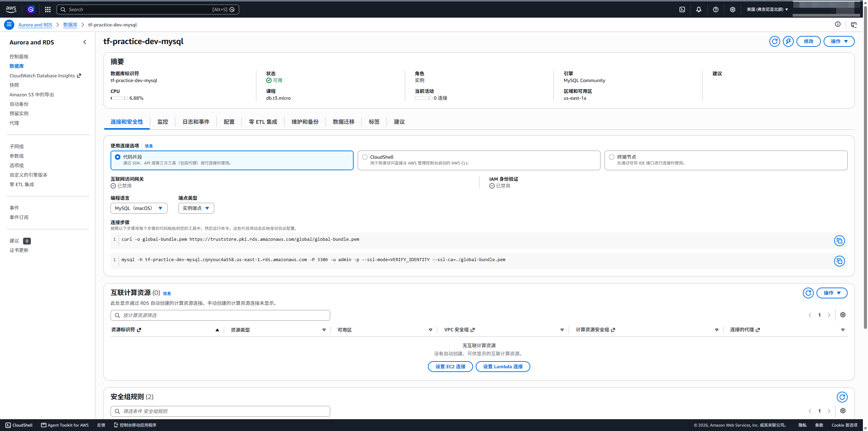The width and height of the screenshot is (868, 431).
Task: Open compute resources table preferences gear
Action: click(x=843, y=315)
